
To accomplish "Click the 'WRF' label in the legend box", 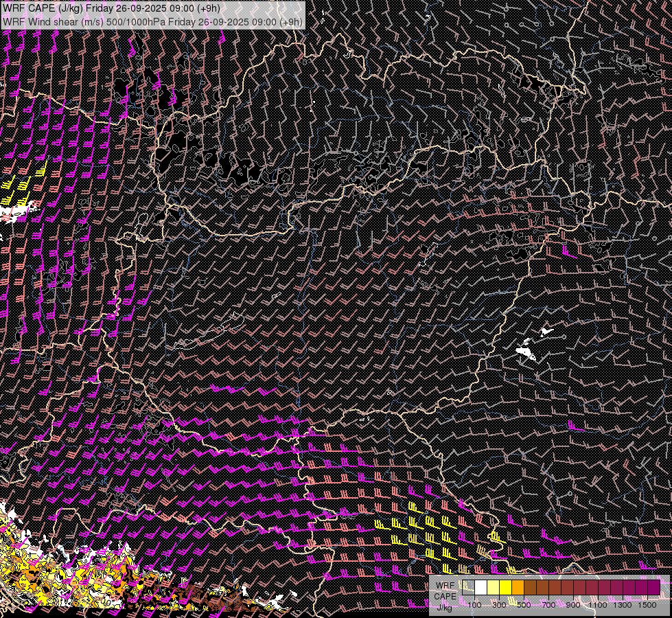I will [445, 586].
